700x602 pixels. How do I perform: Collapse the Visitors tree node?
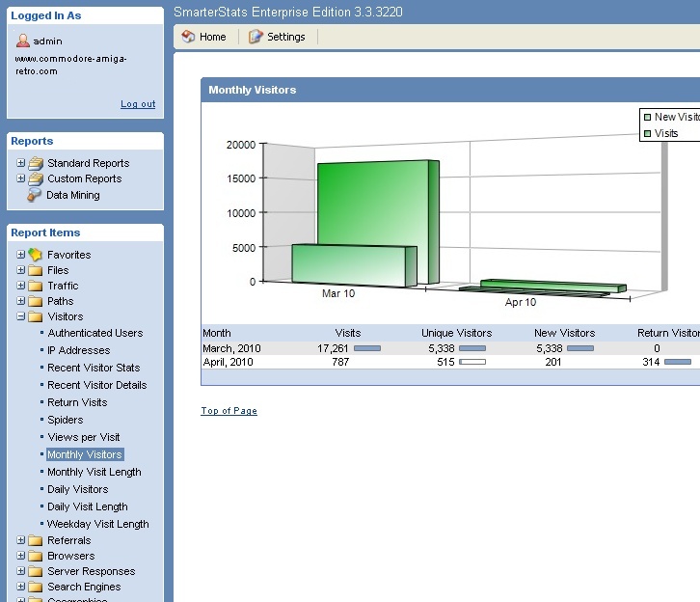pos(20,316)
